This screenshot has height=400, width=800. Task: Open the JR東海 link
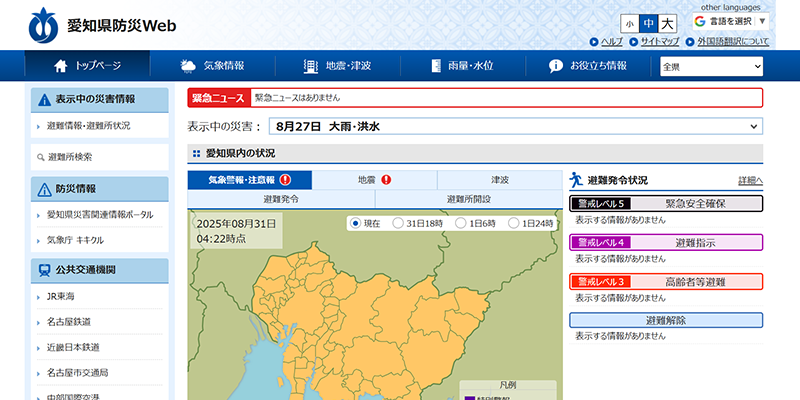click(x=61, y=296)
